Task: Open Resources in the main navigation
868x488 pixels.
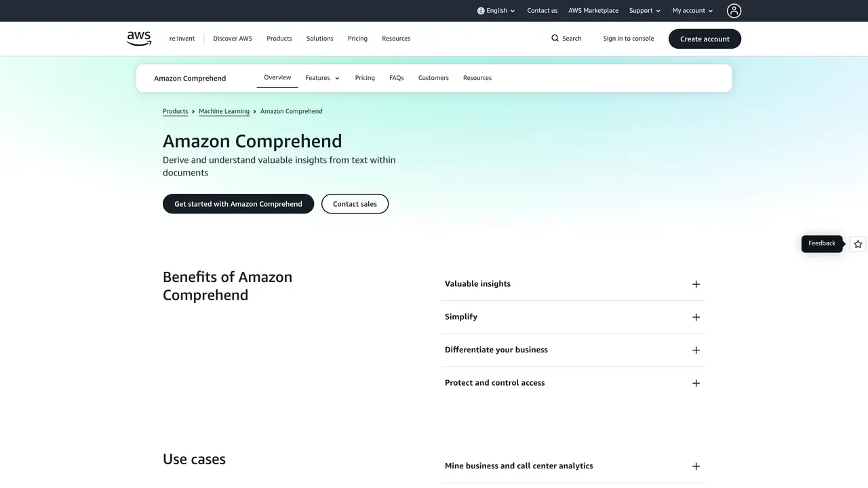Action: point(396,39)
